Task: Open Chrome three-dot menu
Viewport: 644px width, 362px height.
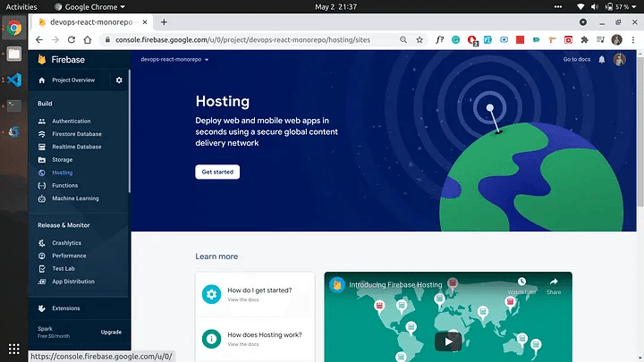Action: coord(633,40)
